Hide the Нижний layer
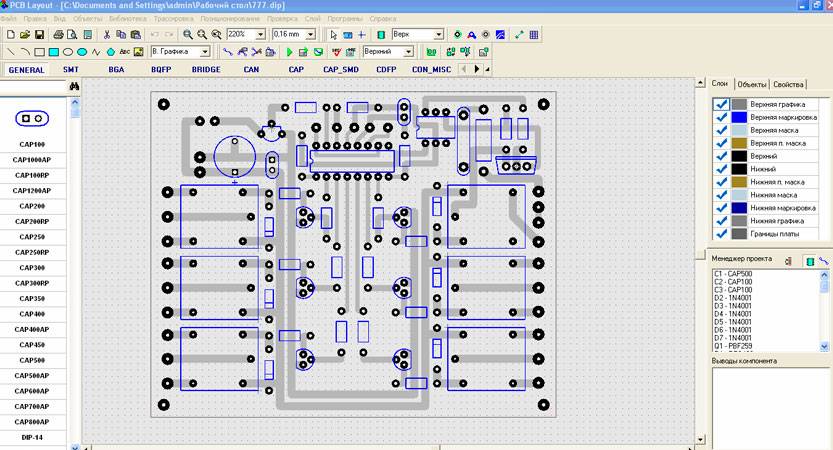Image resolution: width=833 pixels, height=450 pixels. point(721,169)
